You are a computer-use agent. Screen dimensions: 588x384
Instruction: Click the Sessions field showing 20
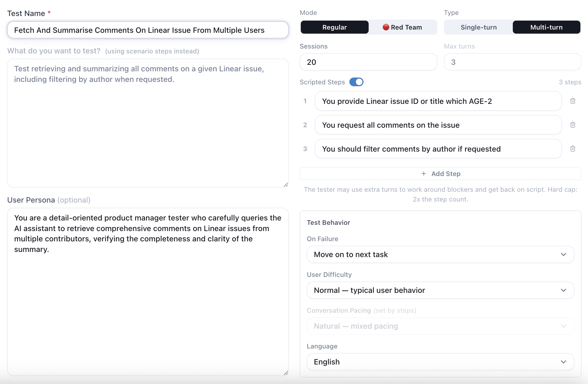(x=368, y=62)
